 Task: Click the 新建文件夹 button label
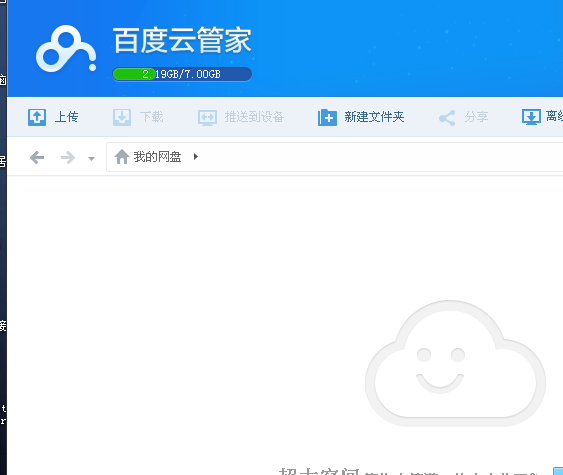click(374, 117)
